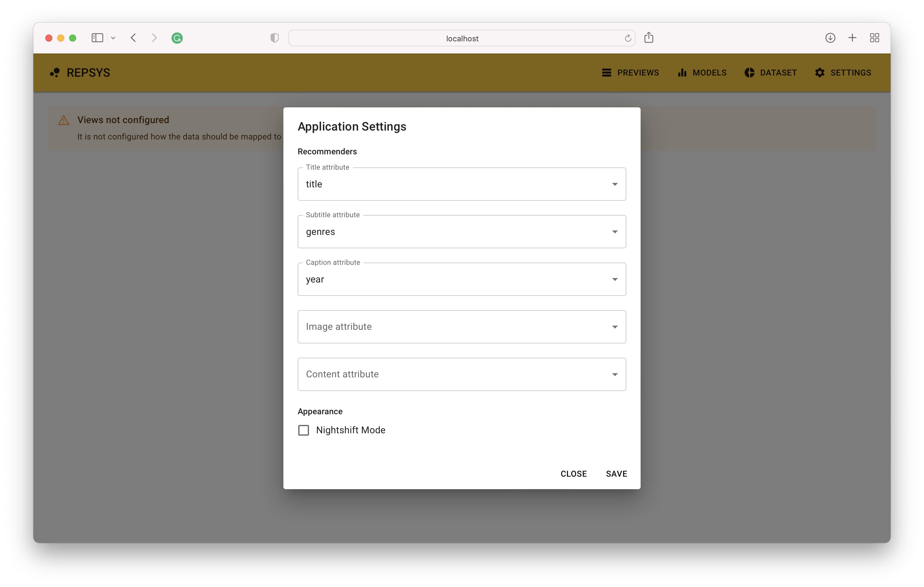Click the PREVIEWS navigation icon
The width and height of the screenshot is (924, 587).
click(x=606, y=73)
